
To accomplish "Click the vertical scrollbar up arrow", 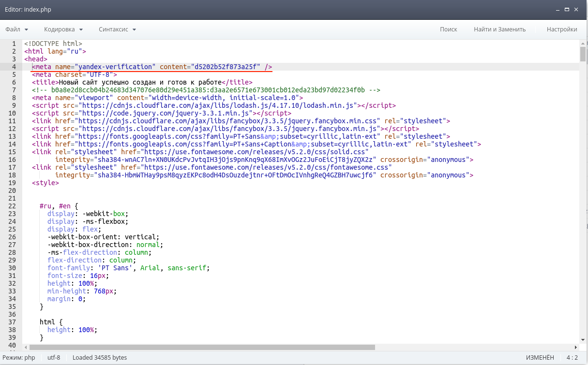I will (583, 44).
